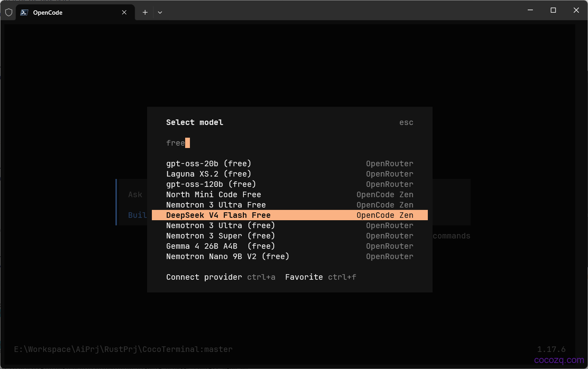Focus the model search field containing 'free'
The image size is (588, 369).
pyautogui.click(x=290, y=143)
